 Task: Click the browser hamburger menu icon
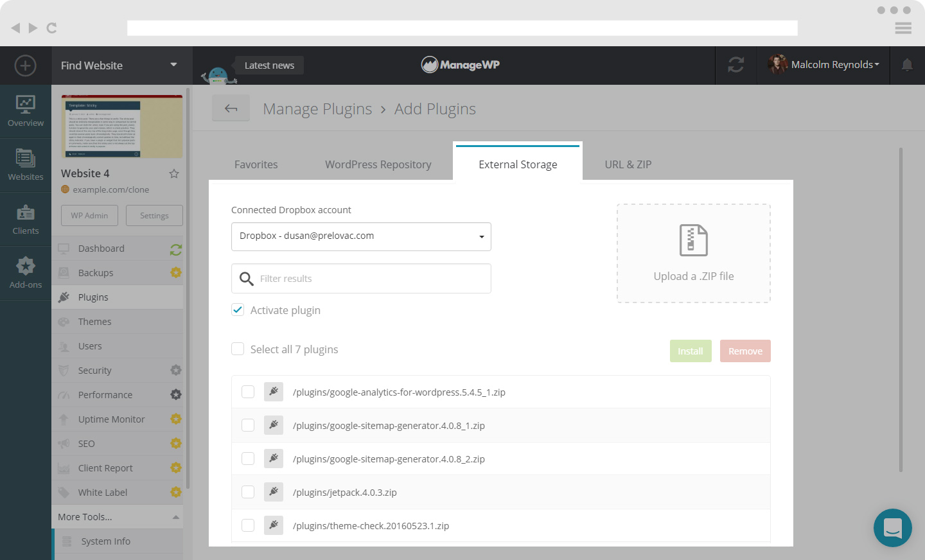tap(903, 28)
